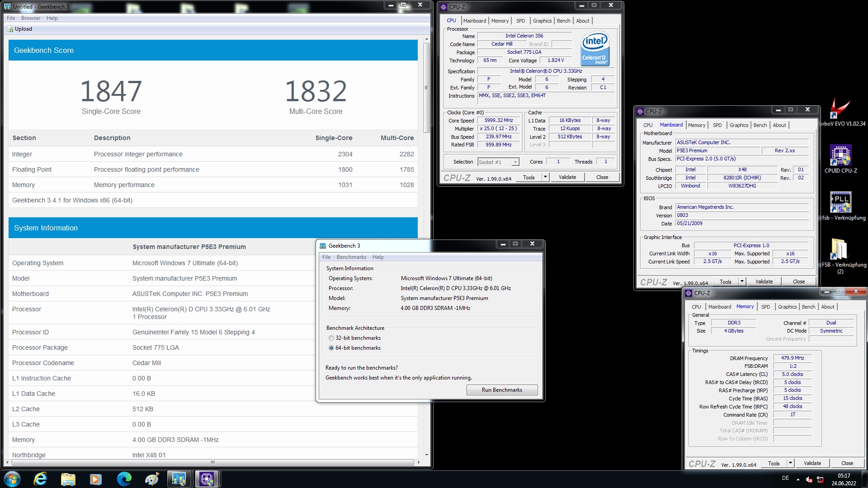
Task: Expand Tools dropdown arrow in Memory window
Action: tap(790, 463)
